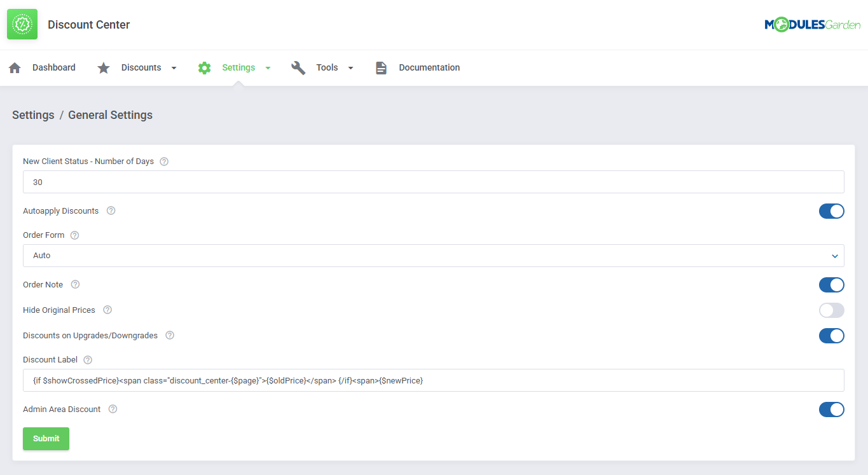The width and height of the screenshot is (868, 475).
Task: Expand the Discounts menu arrow
Action: click(x=174, y=68)
